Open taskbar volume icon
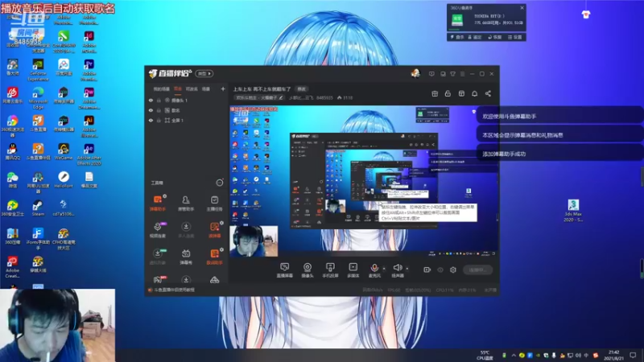The height and width of the screenshot is (362, 644). pyautogui.click(x=578, y=355)
